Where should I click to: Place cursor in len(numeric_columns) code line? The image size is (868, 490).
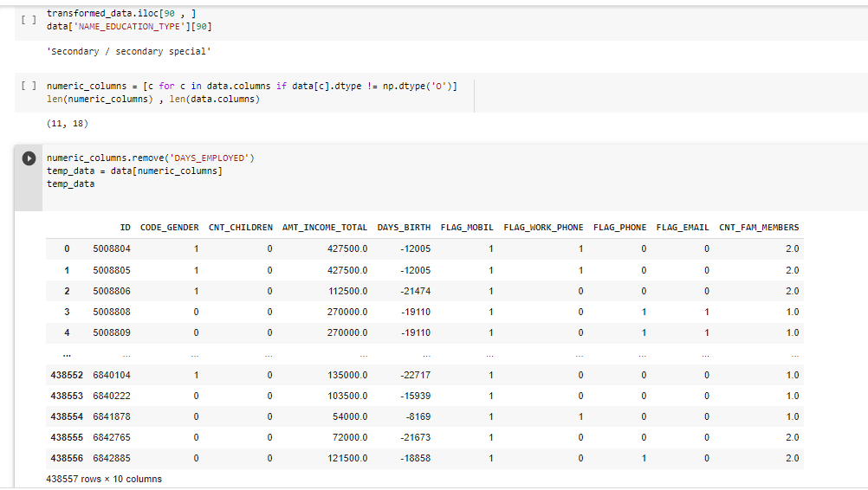[x=153, y=99]
